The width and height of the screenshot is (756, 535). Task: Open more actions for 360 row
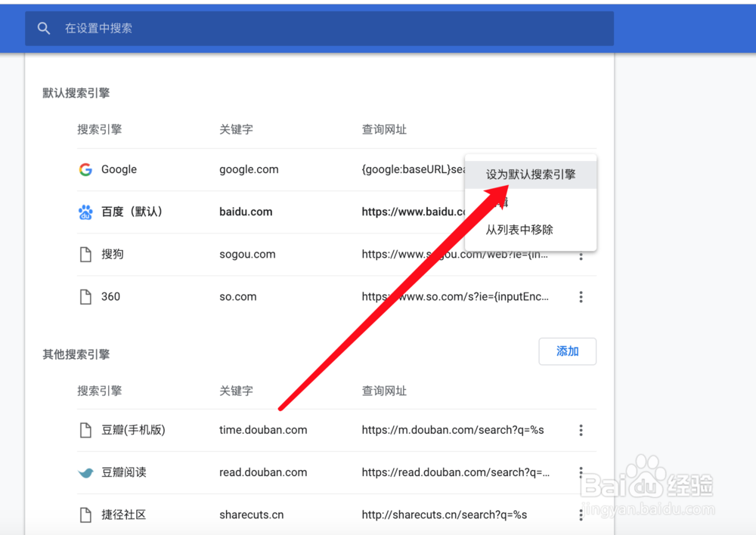pyautogui.click(x=581, y=297)
